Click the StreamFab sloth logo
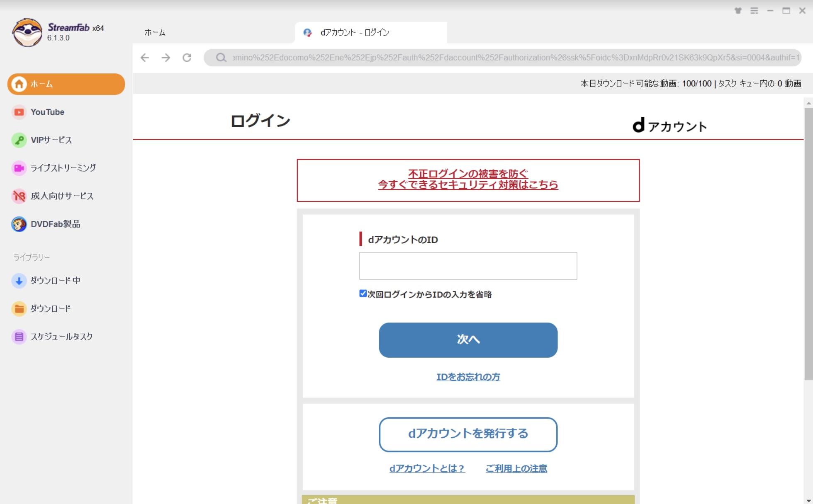This screenshot has width=813, height=504. [x=27, y=32]
